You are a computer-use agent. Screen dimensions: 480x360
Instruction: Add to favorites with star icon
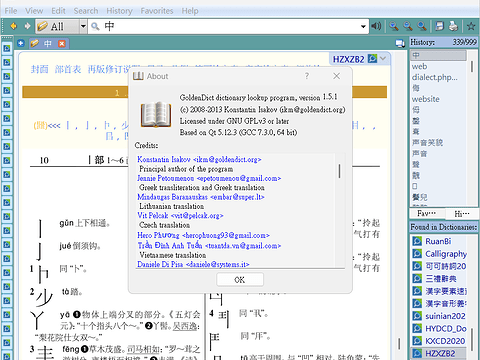[x=471, y=26]
